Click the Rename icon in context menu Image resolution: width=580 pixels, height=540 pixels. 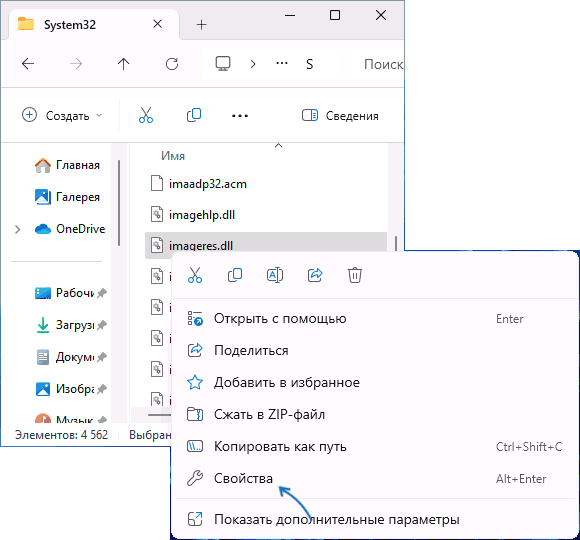pos(275,275)
